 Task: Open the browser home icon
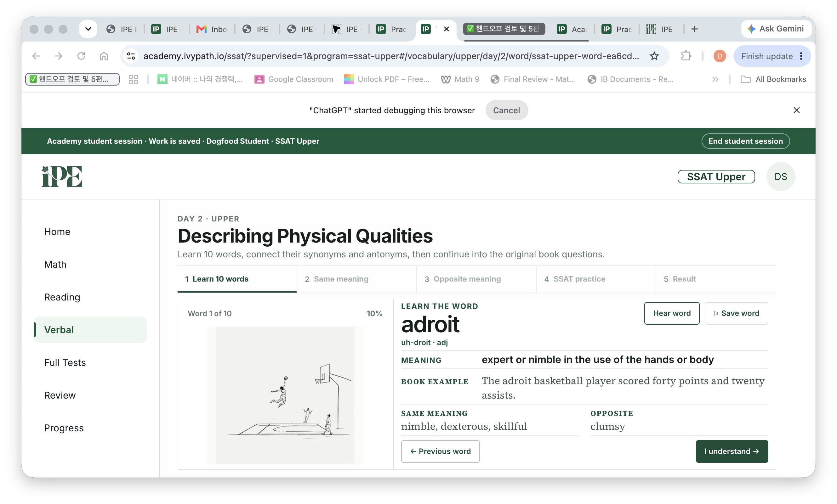tap(104, 56)
